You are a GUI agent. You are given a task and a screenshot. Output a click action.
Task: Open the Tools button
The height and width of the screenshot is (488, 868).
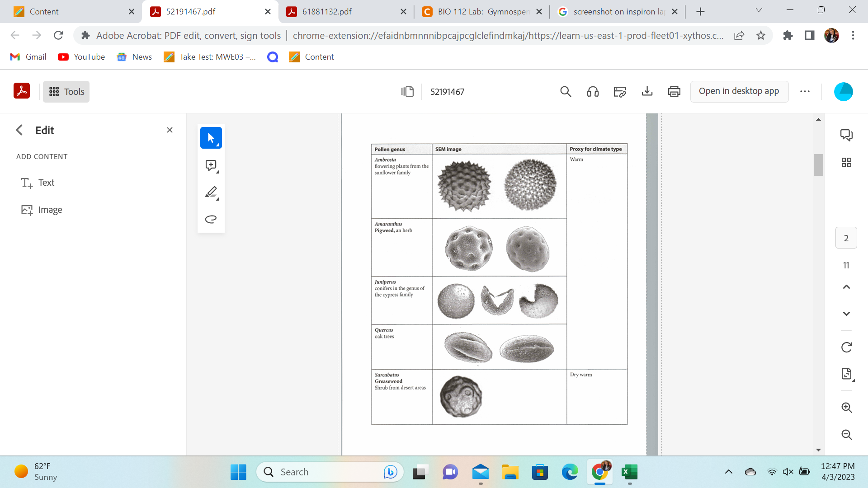(x=66, y=92)
